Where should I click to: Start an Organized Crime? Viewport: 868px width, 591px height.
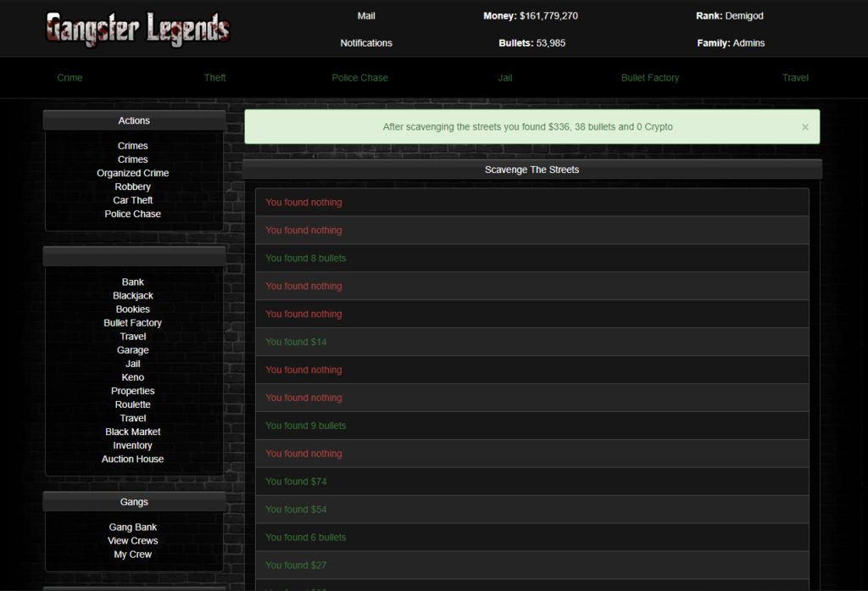coord(132,172)
